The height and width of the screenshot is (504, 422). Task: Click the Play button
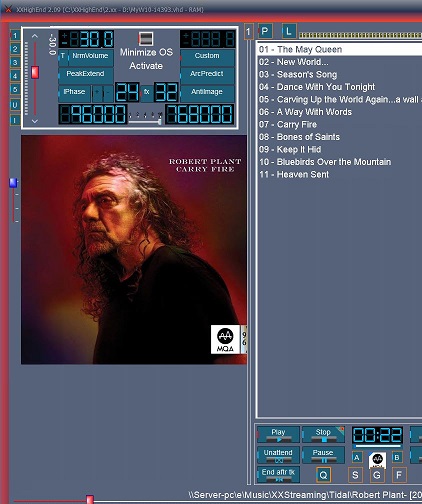point(278,434)
